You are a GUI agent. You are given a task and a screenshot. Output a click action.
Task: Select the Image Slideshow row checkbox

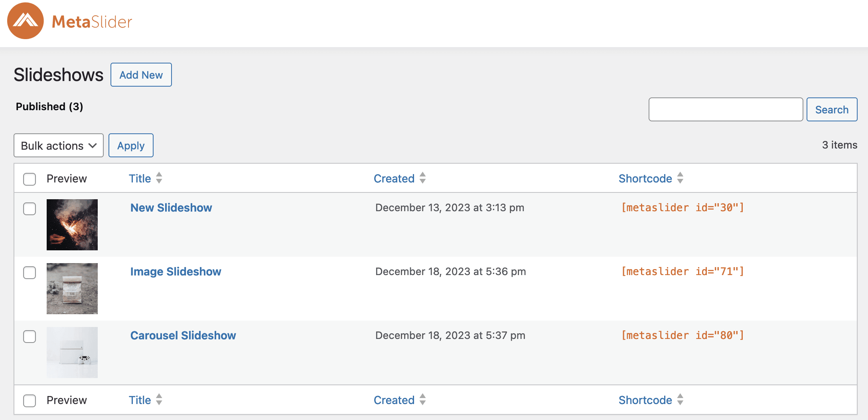pos(30,273)
